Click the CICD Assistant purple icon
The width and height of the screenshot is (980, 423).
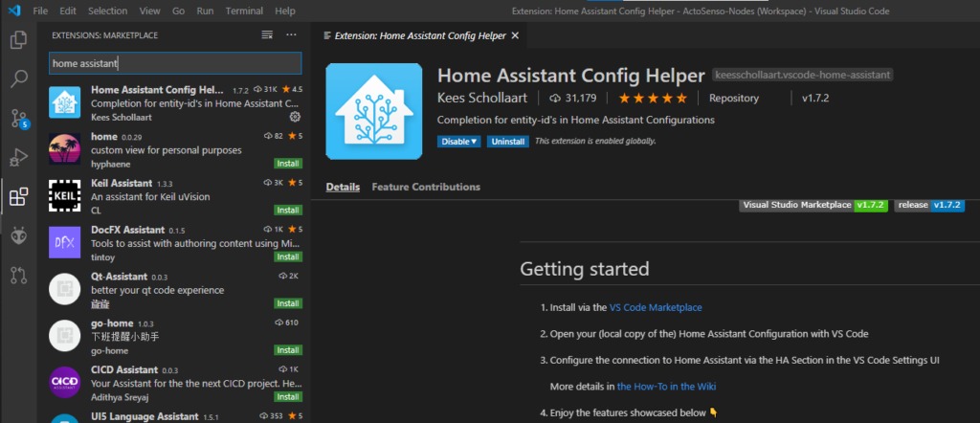tap(65, 382)
